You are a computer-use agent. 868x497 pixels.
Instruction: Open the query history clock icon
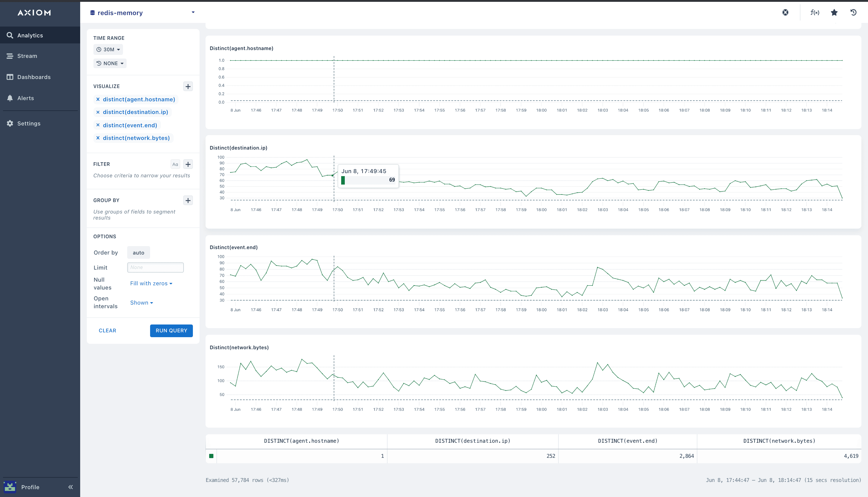[853, 13]
